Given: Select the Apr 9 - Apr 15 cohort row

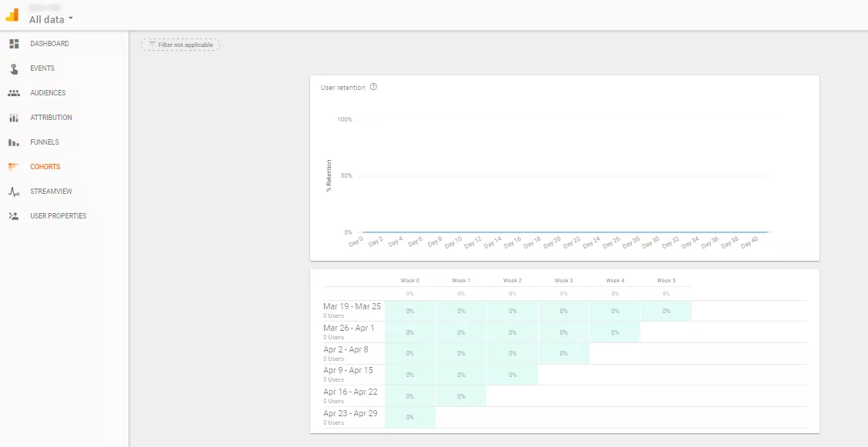Looking at the screenshot, I should point(565,375).
